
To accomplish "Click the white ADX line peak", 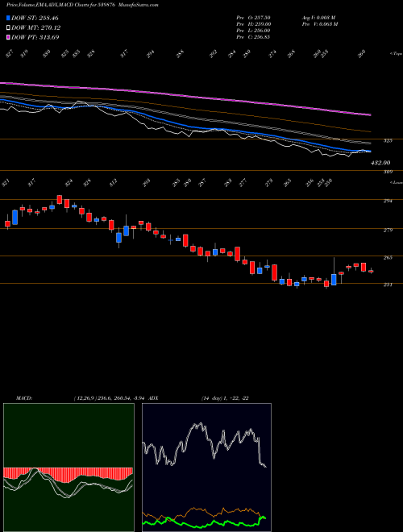I will [x=200, y=424].
